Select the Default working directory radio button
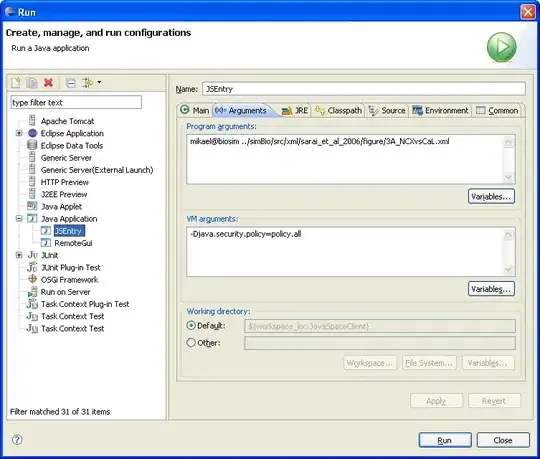This screenshot has width=540, height=459. 191,325
